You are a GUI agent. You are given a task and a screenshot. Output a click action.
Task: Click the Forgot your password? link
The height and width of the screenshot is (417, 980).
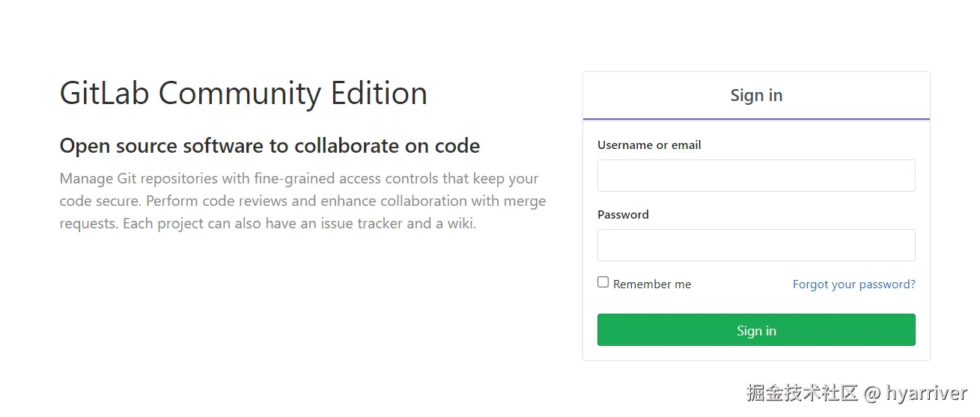[x=853, y=284]
